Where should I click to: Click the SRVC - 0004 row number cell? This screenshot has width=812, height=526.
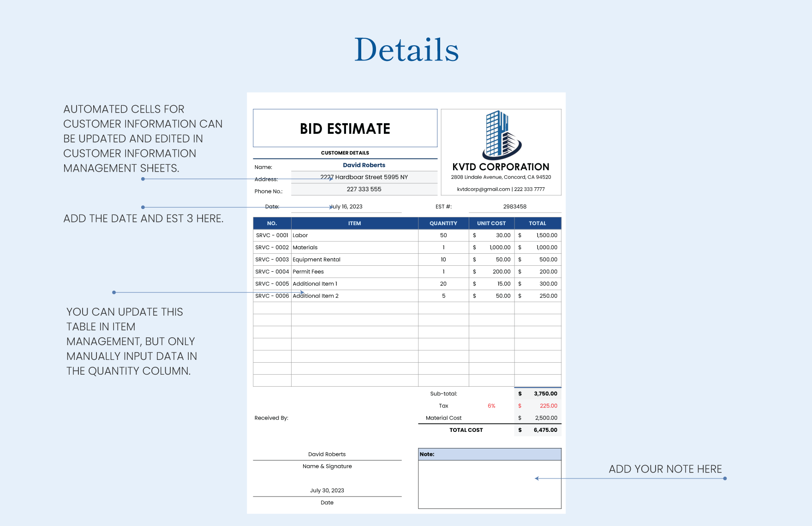272,272
